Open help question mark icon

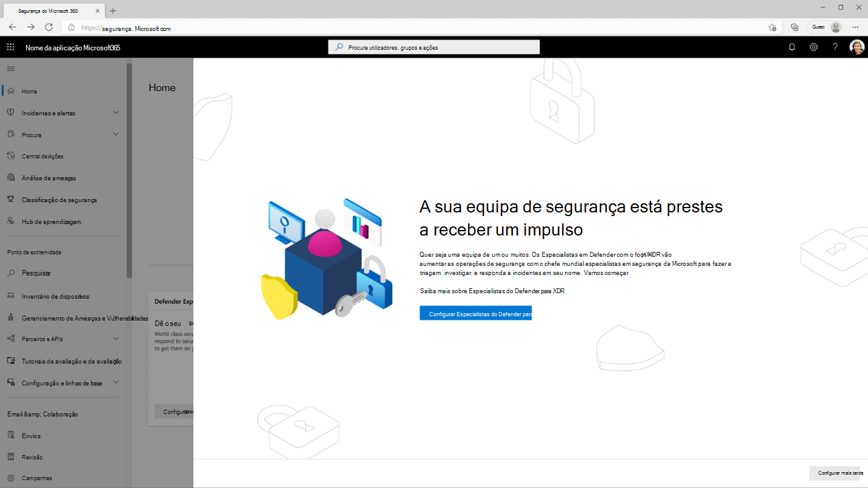(x=835, y=47)
